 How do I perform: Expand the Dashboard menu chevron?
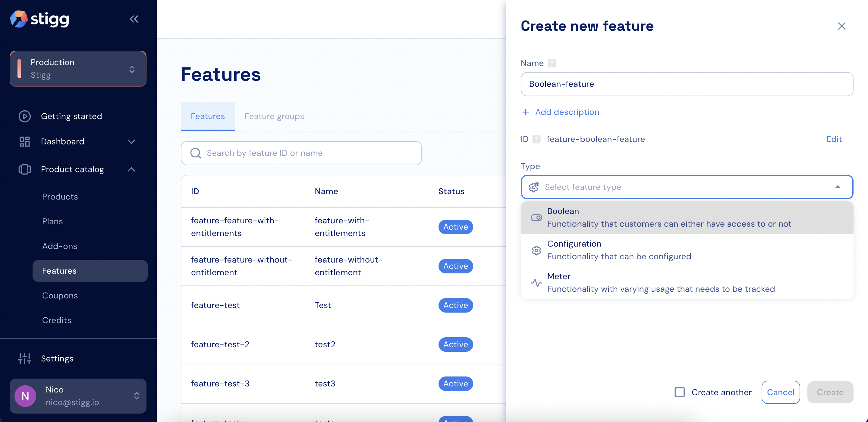coord(131,142)
